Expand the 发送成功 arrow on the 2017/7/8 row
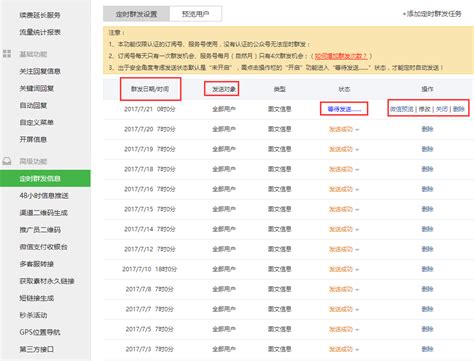The height and width of the screenshot is (361, 474). pyautogui.click(x=357, y=290)
